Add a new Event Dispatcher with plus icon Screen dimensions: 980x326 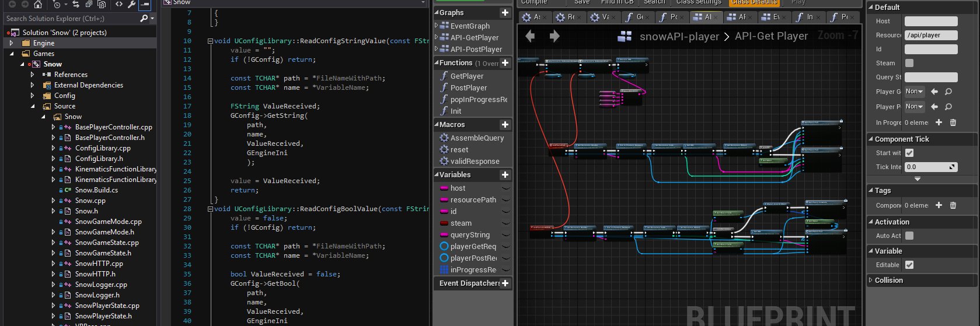(505, 283)
